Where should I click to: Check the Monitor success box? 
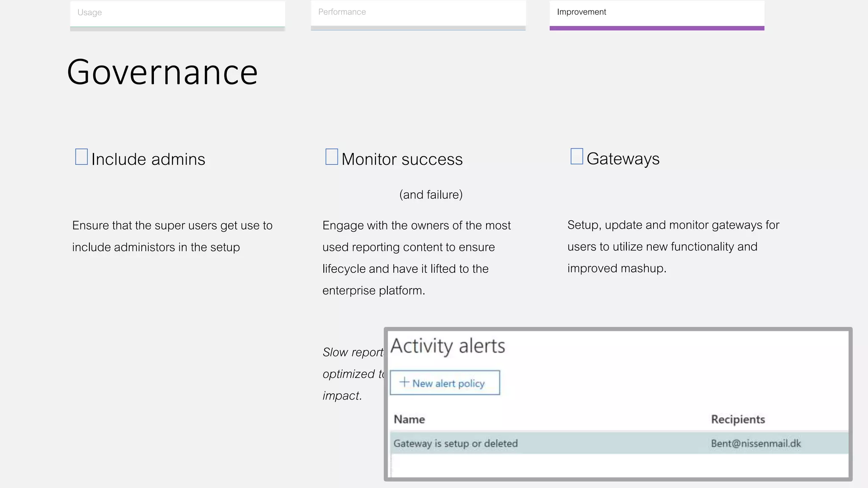click(x=331, y=157)
